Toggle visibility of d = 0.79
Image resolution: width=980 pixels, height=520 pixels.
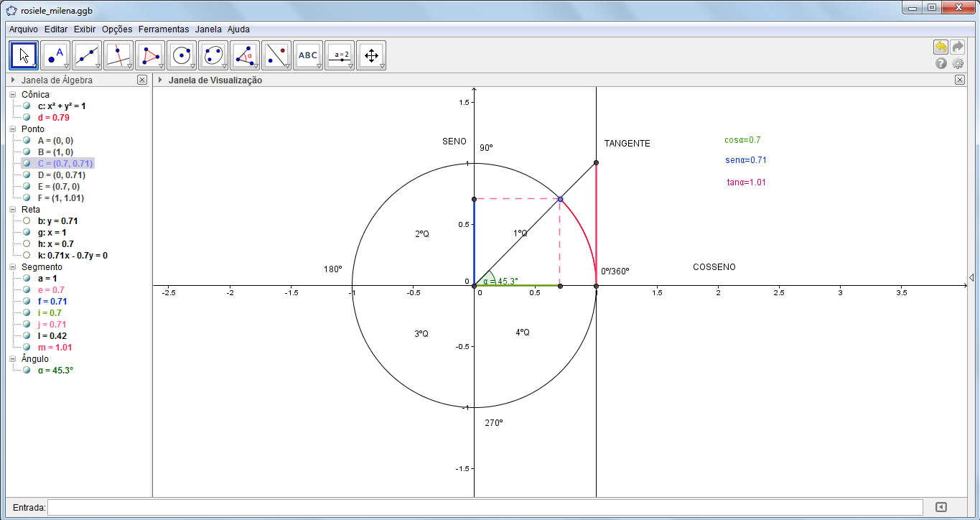[x=27, y=117]
